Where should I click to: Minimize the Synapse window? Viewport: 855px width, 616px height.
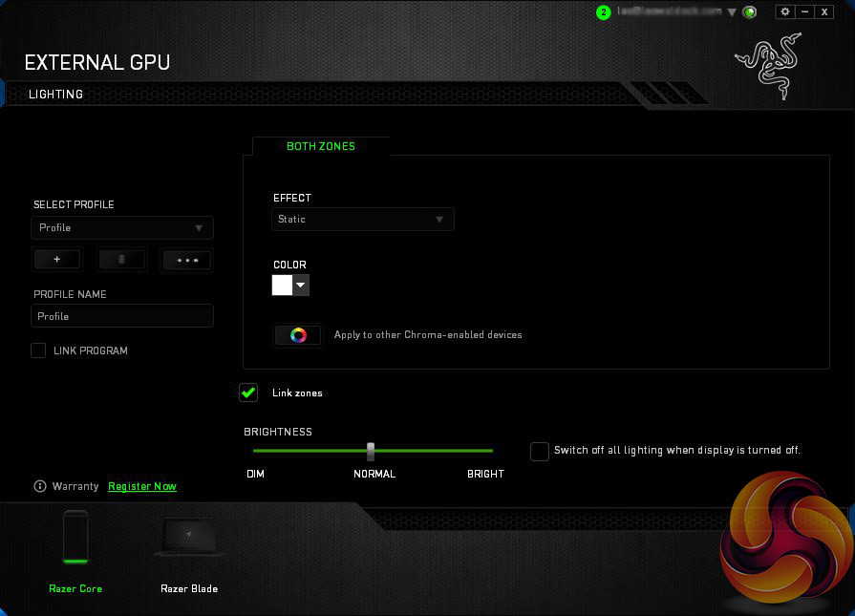tap(804, 11)
